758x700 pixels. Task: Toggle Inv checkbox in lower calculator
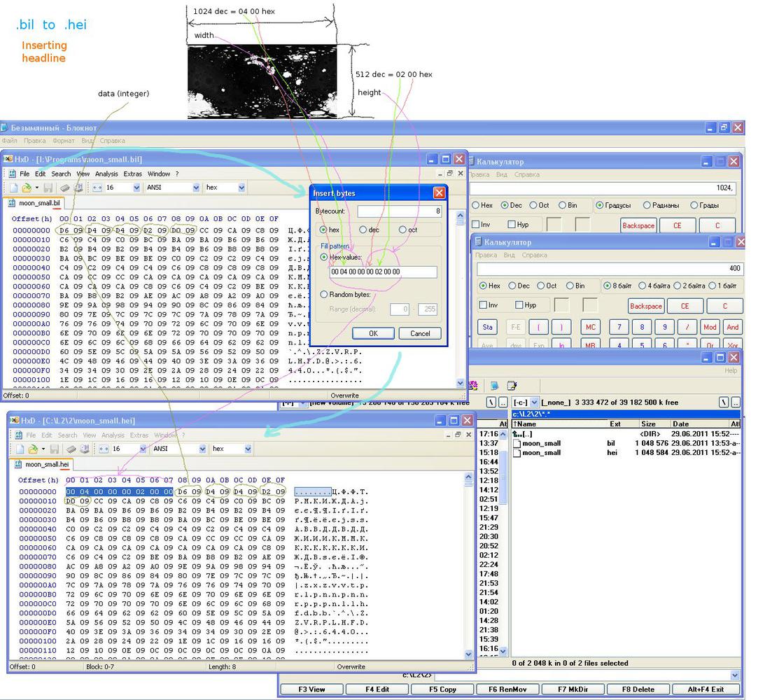[x=482, y=305]
